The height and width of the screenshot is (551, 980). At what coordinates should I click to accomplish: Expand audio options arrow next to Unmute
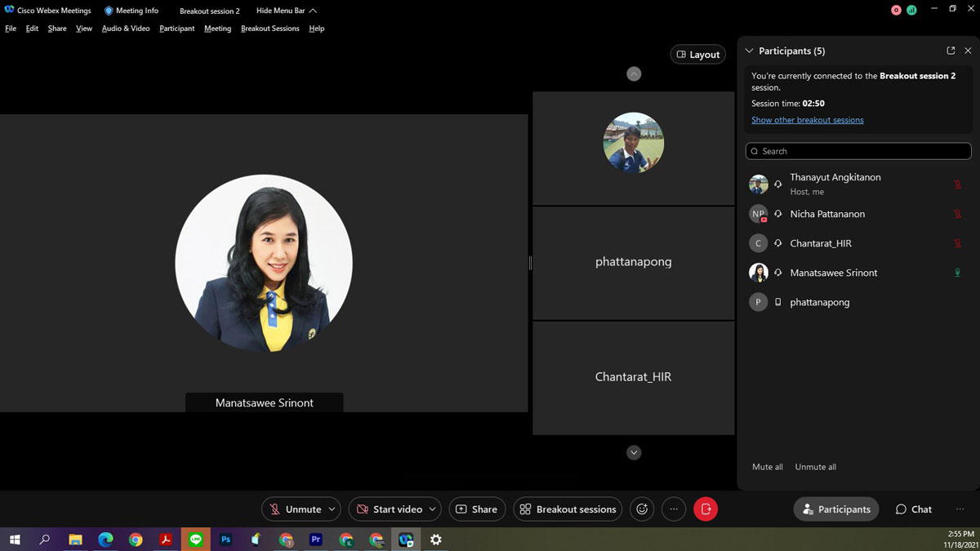[332, 509]
